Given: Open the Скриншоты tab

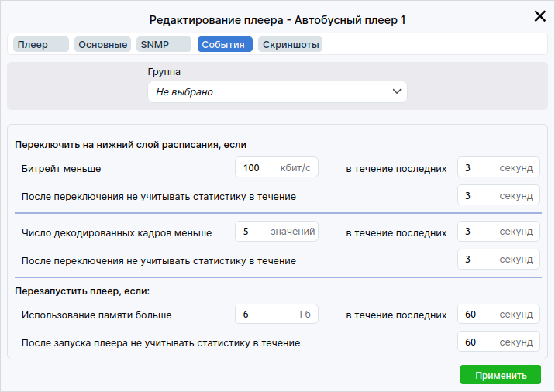Looking at the screenshot, I should (290, 45).
